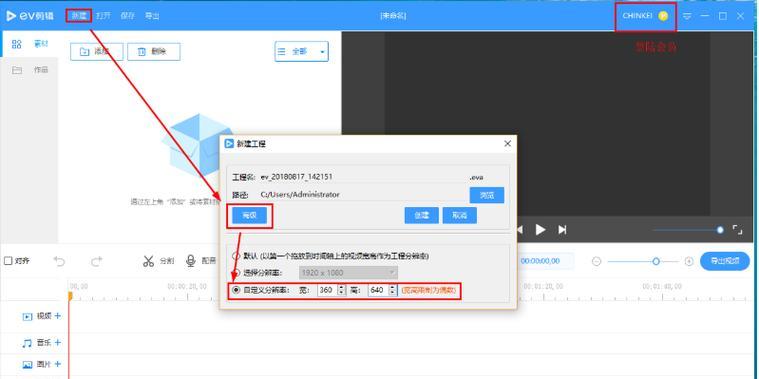This screenshot has width=759, height=379.
Task: Click the 删除 (Delete) material button
Action: pos(154,52)
